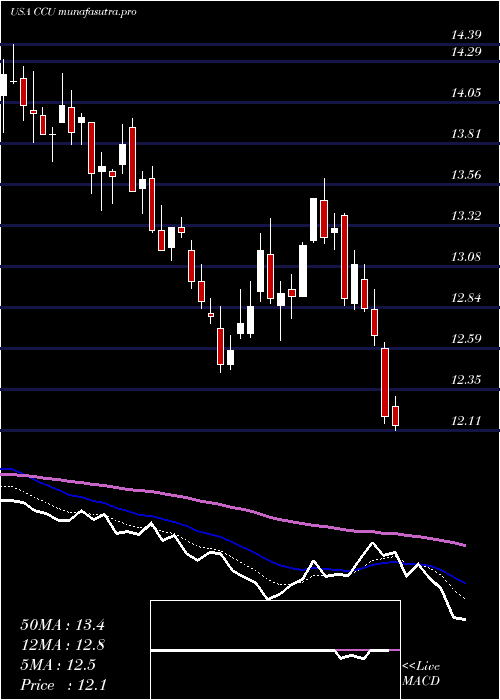Click the 14.29 price level label
This screenshot has width=500, height=700.
(x=466, y=52)
